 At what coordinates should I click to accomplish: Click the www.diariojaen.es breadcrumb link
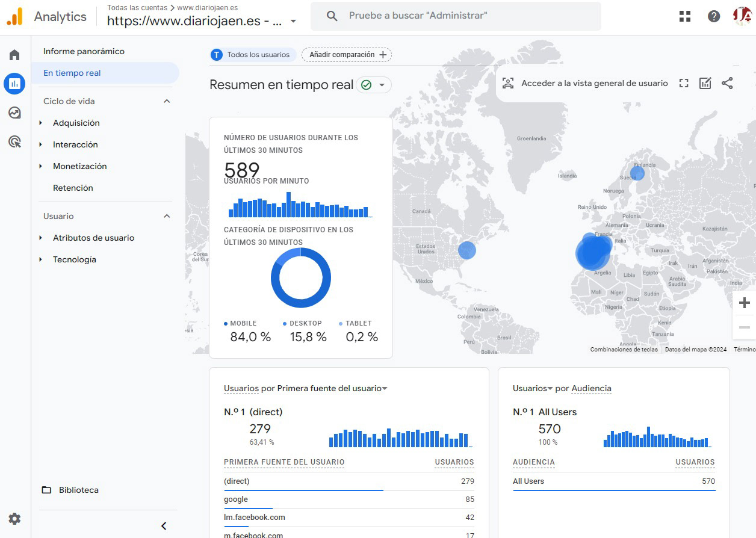point(208,8)
